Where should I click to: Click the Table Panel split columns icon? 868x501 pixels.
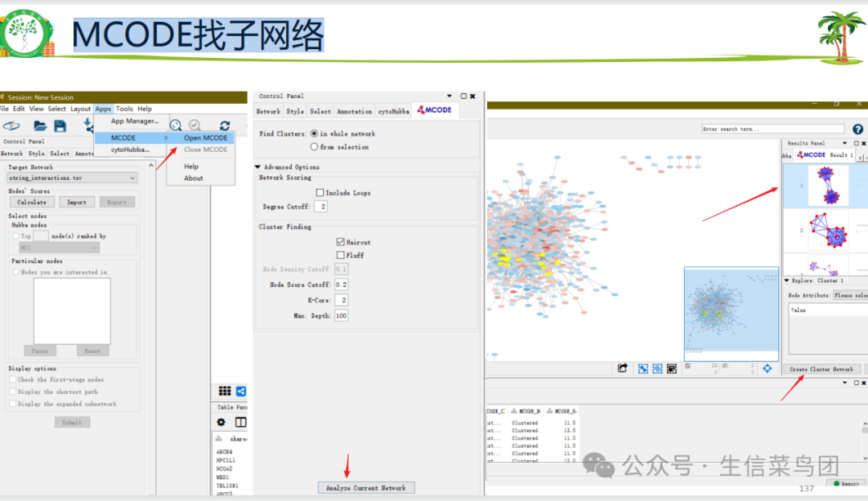[240, 422]
